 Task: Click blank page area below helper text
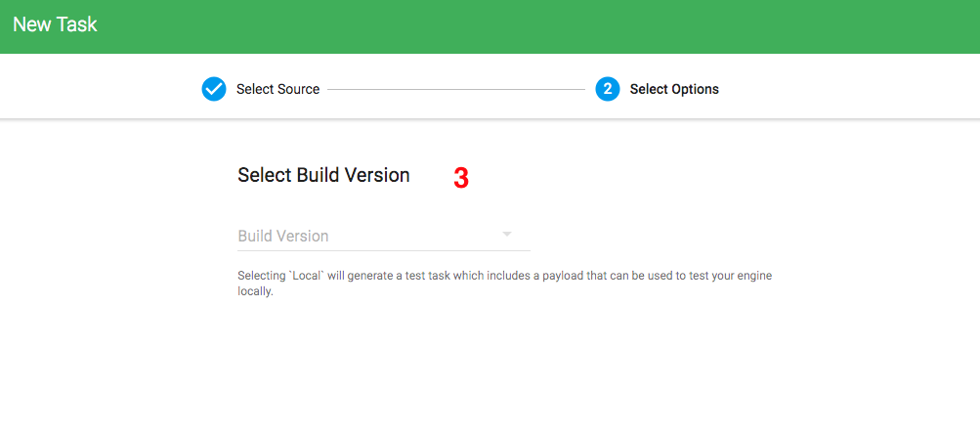[489, 371]
